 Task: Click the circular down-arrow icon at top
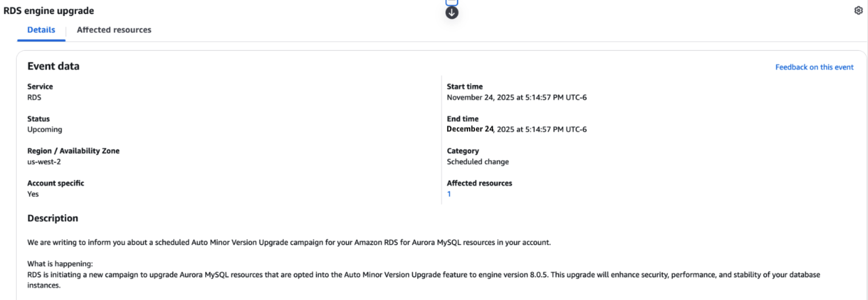[451, 12]
